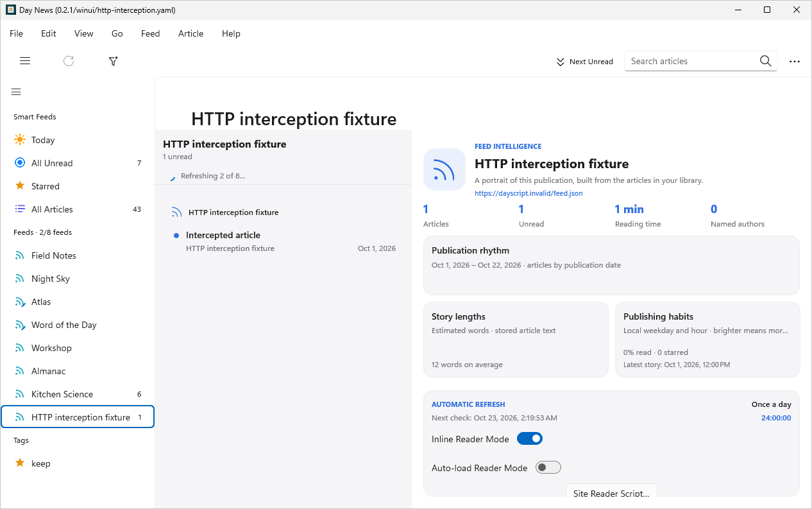812x509 pixels.
Task: Click the Atlas feed icon
Action: coord(20,302)
